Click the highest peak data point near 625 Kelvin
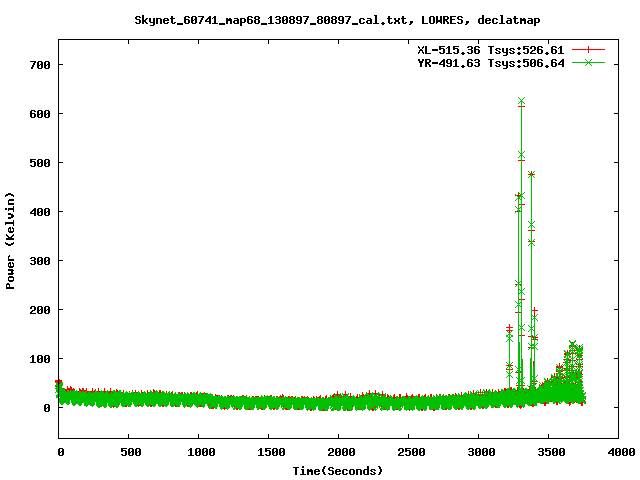 pos(521,101)
